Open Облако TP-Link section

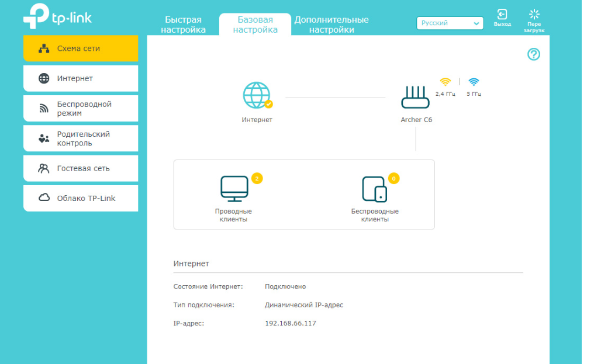pos(81,198)
